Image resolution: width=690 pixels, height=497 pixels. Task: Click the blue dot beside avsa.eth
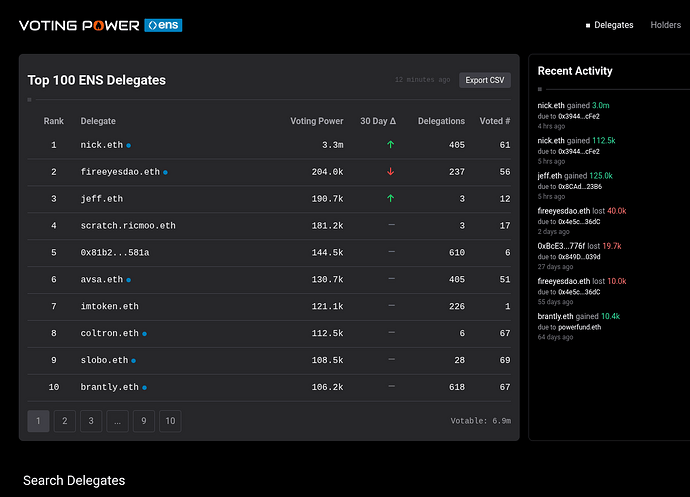128,280
